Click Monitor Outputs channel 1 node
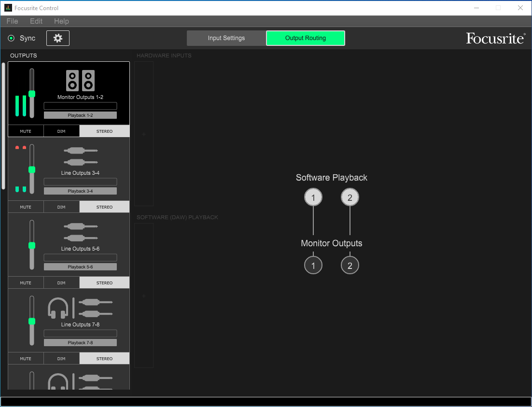Viewport: 532px width, 407px height. click(313, 266)
